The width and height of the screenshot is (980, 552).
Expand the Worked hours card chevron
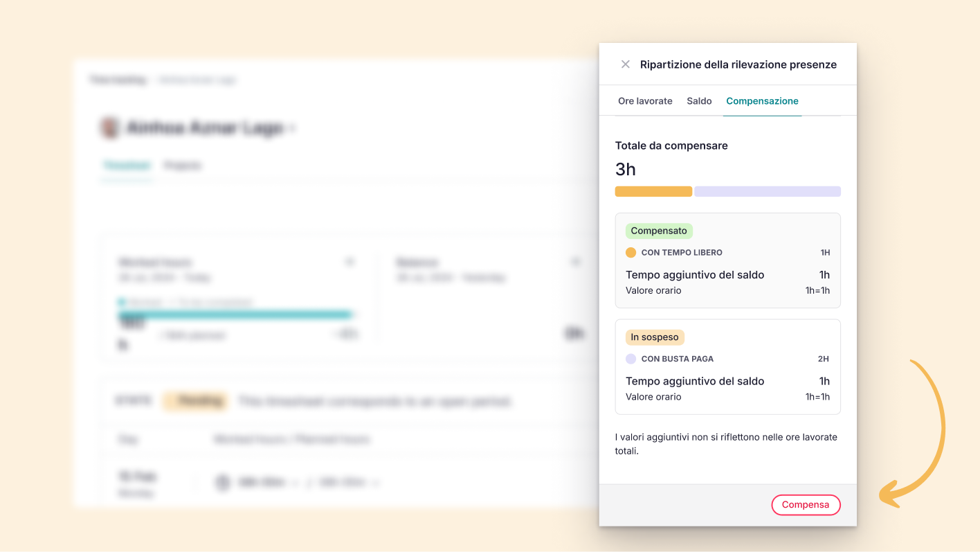[350, 262]
